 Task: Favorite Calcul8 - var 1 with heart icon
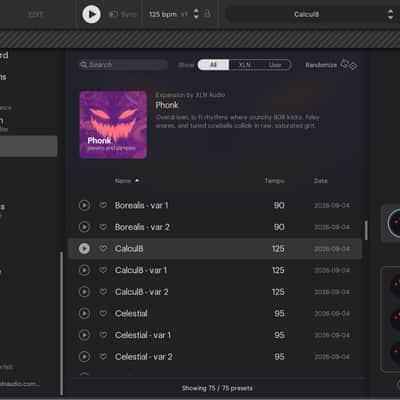[x=103, y=270]
